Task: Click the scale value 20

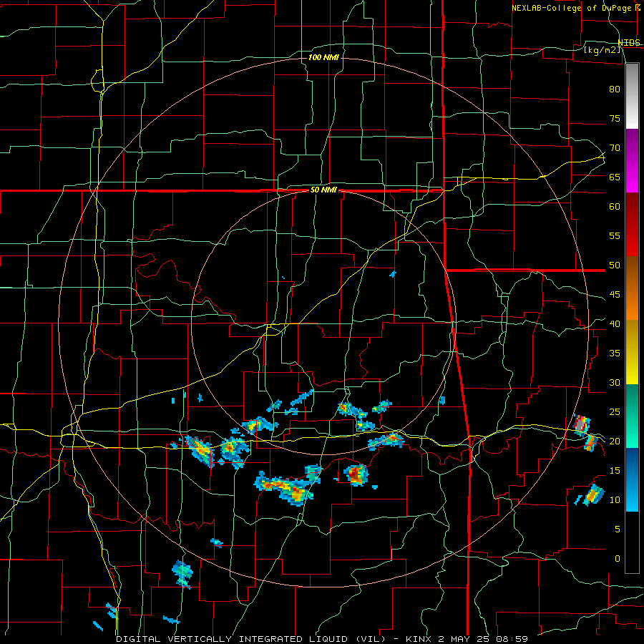Action: pyautogui.click(x=615, y=441)
